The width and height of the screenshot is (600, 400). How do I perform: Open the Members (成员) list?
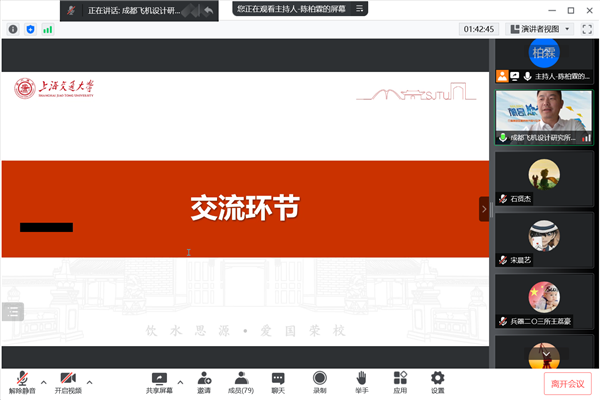(x=241, y=380)
